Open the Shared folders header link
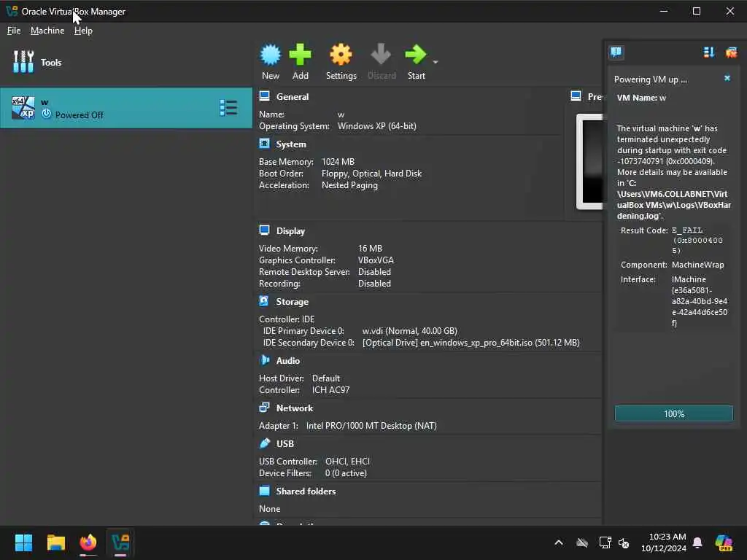The image size is (747, 560). (306, 491)
